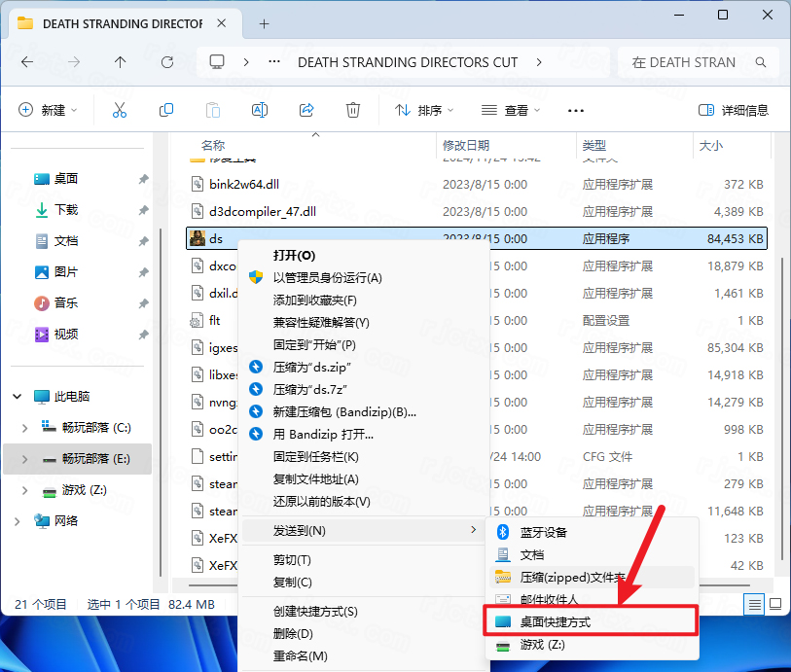
Task: Choose 用 Bandizip 打开...
Action: (363, 434)
